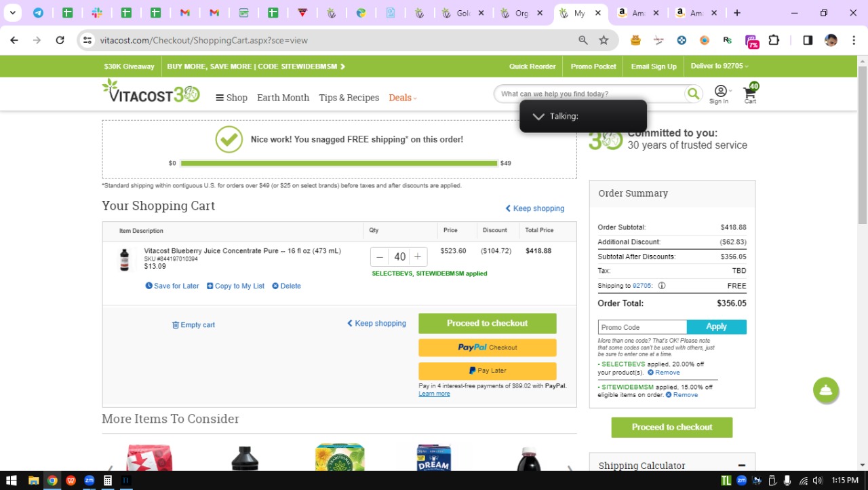The height and width of the screenshot is (490, 868).
Task: Click the green search magnifier icon
Action: [693, 94]
